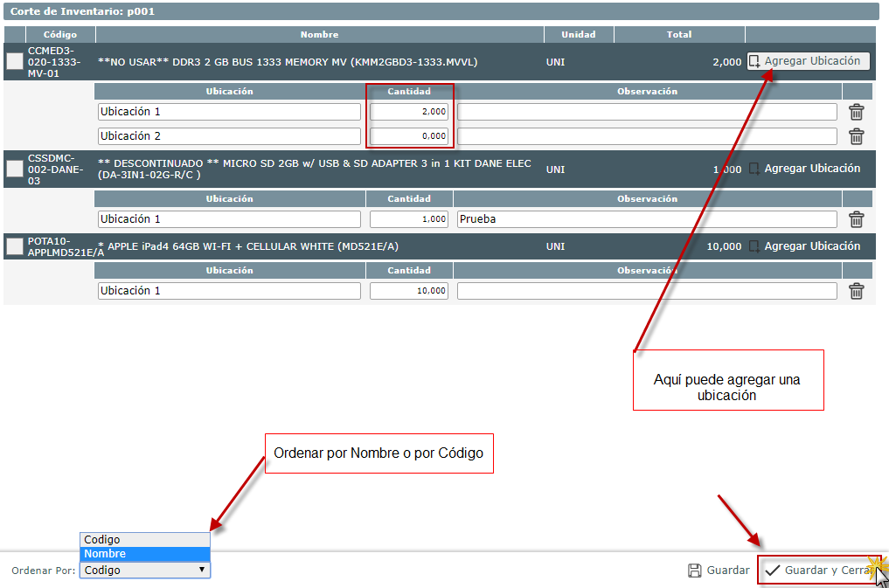Delete first Ubicación 1 row of DDR3 memory
Image resolution: width=889 pixels, height=588 pixels.
pyautogui.click(x=857, y=112)
